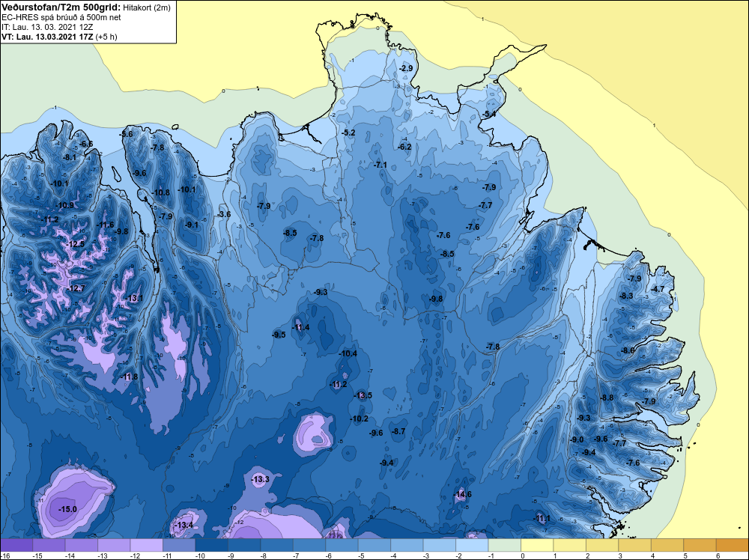Select the -11.1 temperature label

542,519
